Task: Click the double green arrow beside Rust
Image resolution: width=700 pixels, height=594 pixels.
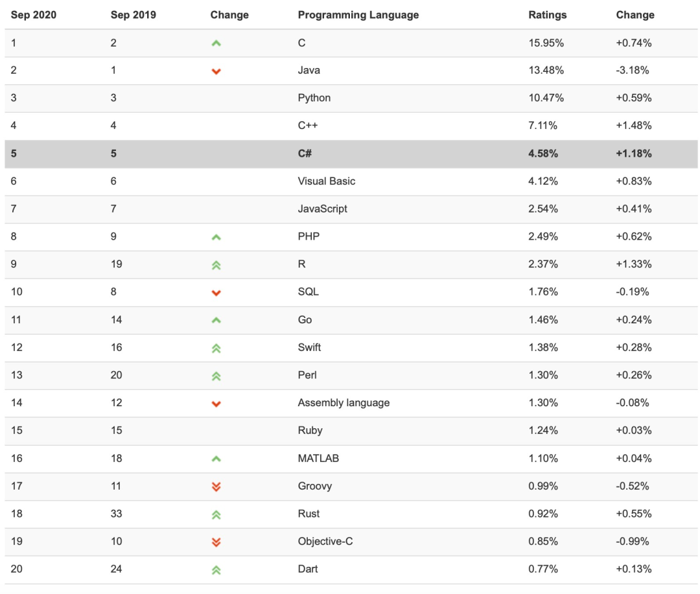Action: tap(216, 515)
